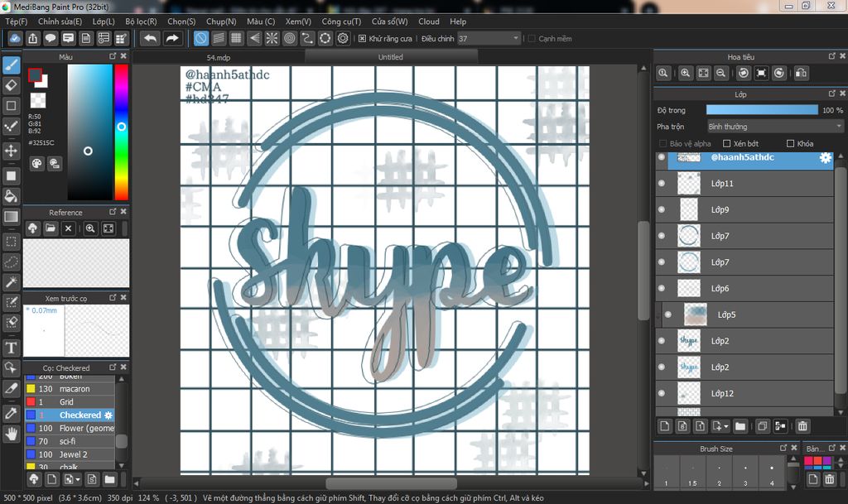Open the Bộ lọc(R) menu
Screen dimensions: 848x504
[x=141, y=22]
